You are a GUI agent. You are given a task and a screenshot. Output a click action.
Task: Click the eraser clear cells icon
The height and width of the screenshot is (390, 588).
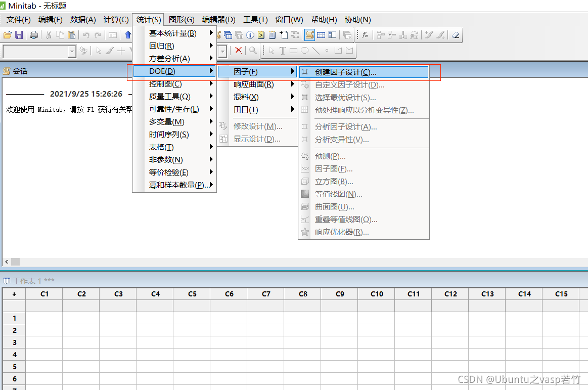pyautogui.click(x=456, y=35)
